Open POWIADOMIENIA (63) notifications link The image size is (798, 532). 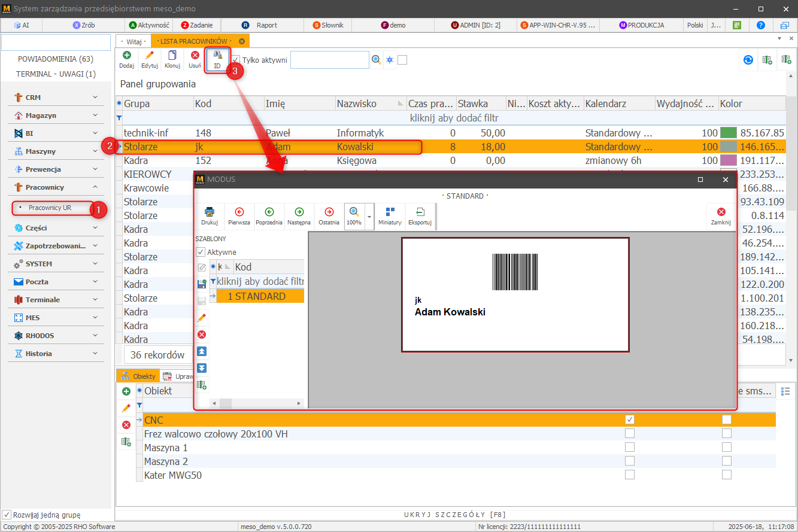(56, 59)
